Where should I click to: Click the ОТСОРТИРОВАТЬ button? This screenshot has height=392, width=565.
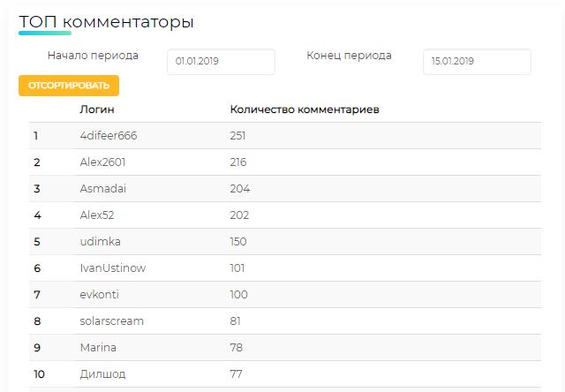pos(69,86)
